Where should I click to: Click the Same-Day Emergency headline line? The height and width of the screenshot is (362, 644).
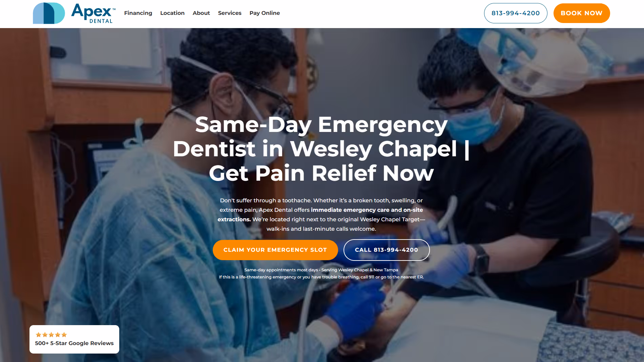(321, 125)
